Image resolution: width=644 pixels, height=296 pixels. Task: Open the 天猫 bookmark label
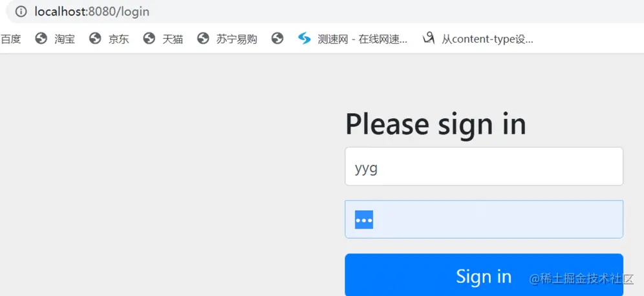point(173,39)
